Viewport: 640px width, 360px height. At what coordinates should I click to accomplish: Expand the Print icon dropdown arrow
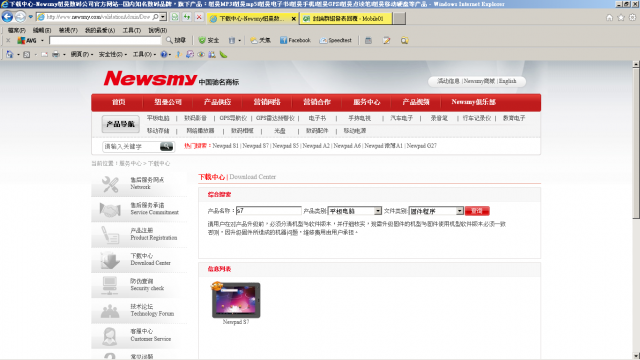[64, 54]
